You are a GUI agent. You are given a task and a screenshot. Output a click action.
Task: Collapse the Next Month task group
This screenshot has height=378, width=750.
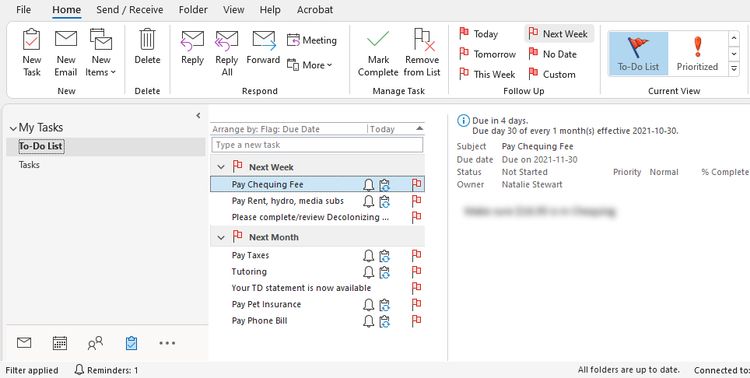click(x=221, y=237)
